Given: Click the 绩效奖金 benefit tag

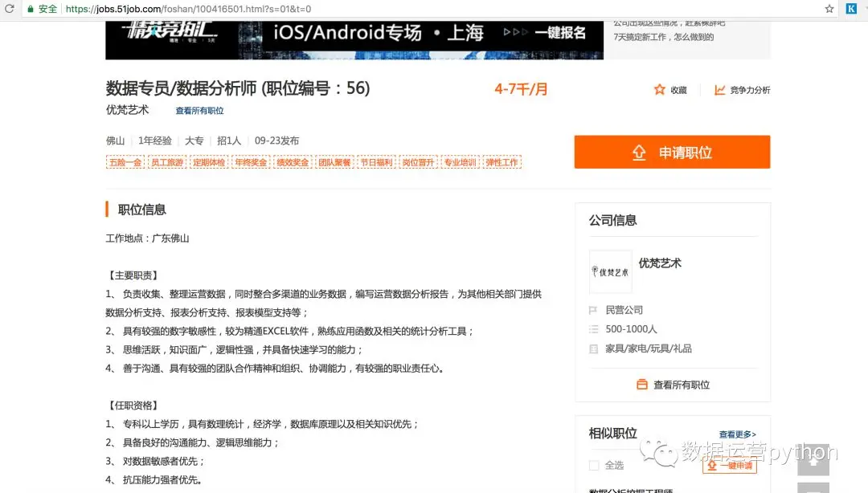Looking at the screenshot, I should 293,162.
